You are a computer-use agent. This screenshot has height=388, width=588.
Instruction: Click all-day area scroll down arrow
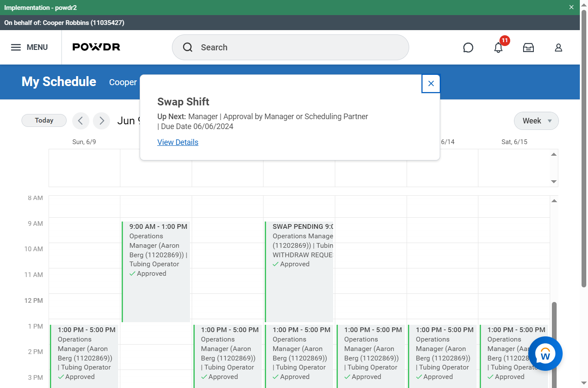554,182
